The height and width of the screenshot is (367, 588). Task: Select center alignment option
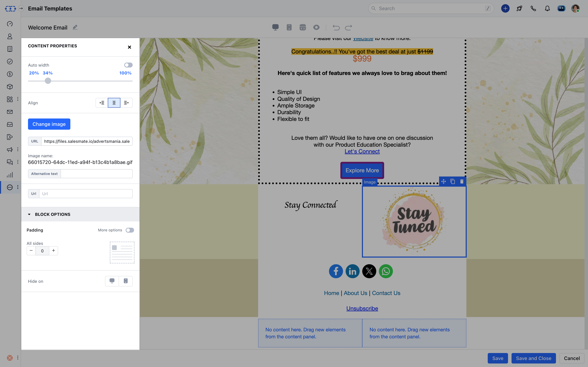tap(114, 103)
